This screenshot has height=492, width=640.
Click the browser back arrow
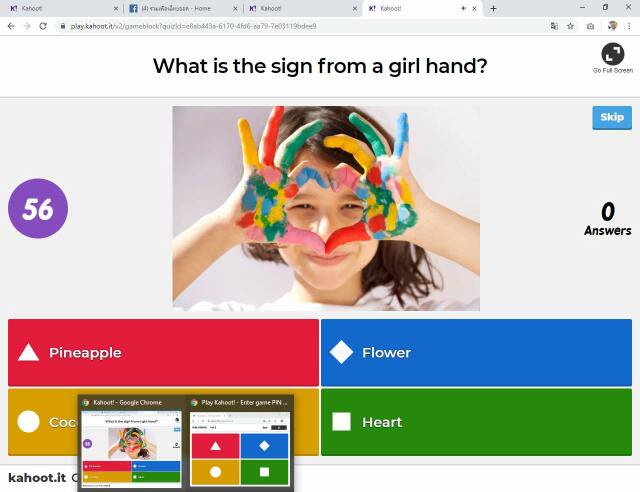click(x=11, y=26)
